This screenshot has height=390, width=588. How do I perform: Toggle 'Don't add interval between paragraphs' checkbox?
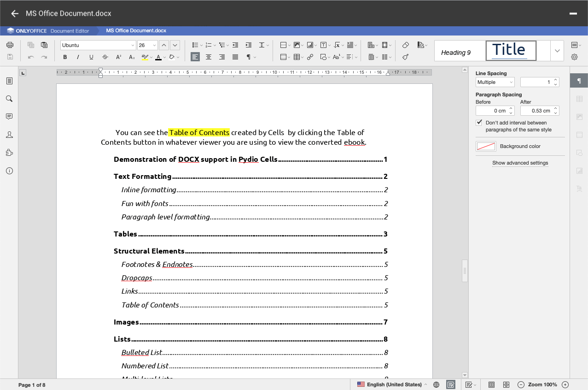(x=479, y=123)
